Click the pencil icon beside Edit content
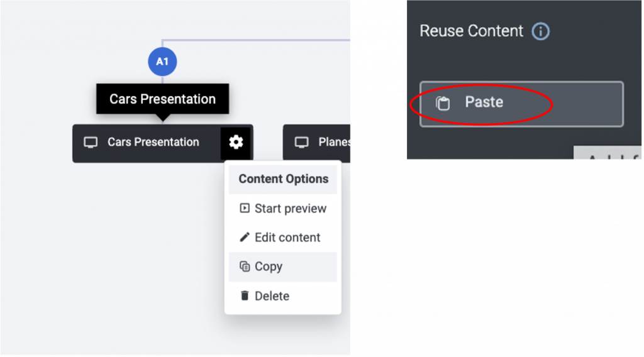This screenshot has width=644, height=357. [245, 237]
